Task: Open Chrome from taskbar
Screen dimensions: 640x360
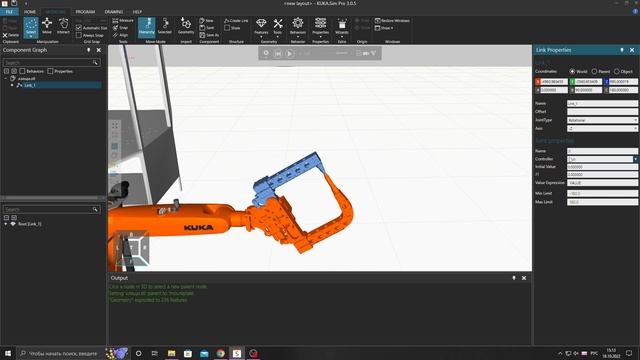Action: (220, 353)
